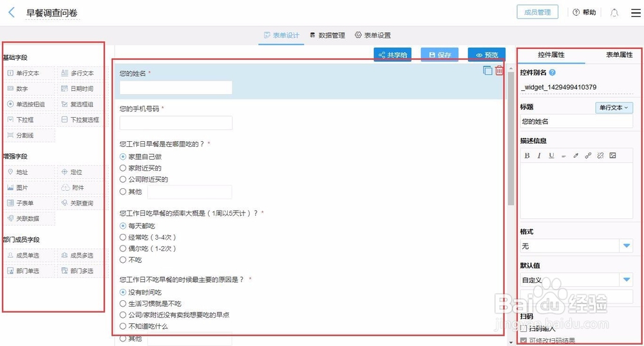Select radio option 不吃

pyautogui.click(x=123, y=260)
